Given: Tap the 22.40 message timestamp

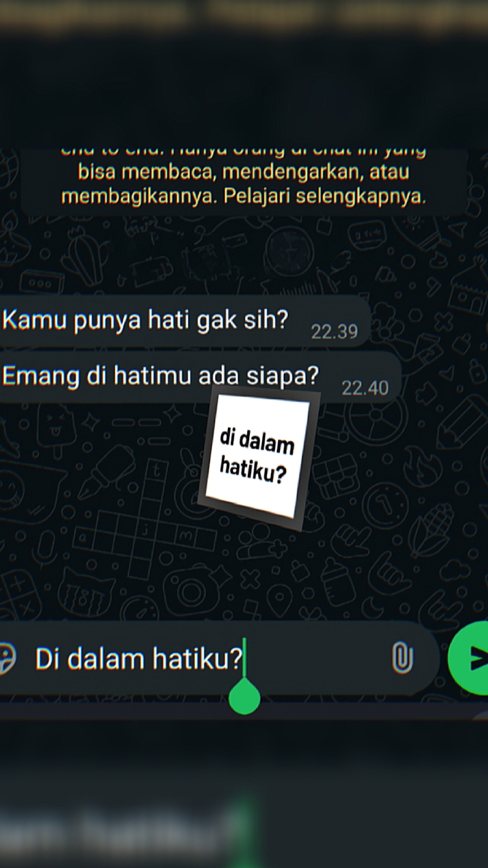Looking at the screenshot, I should click(x=365, y=388).
